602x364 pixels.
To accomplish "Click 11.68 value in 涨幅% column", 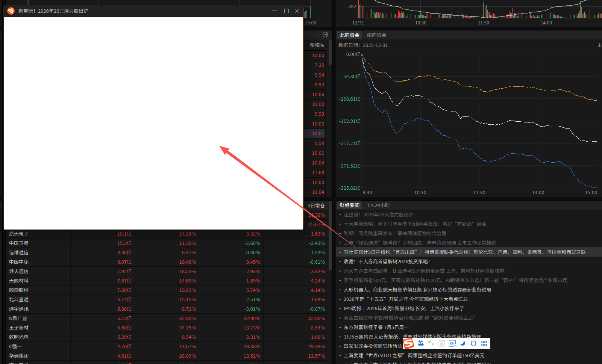I will [x=318, y=172].
